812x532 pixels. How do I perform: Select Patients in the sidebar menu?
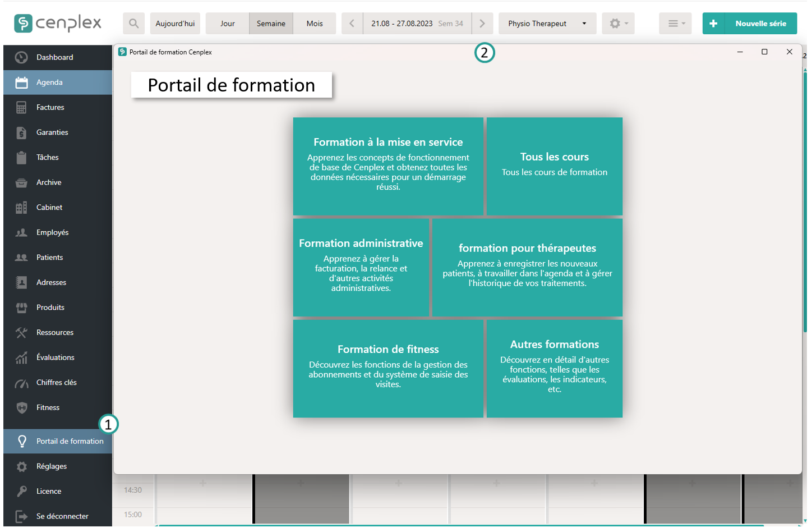pos(58,258)
